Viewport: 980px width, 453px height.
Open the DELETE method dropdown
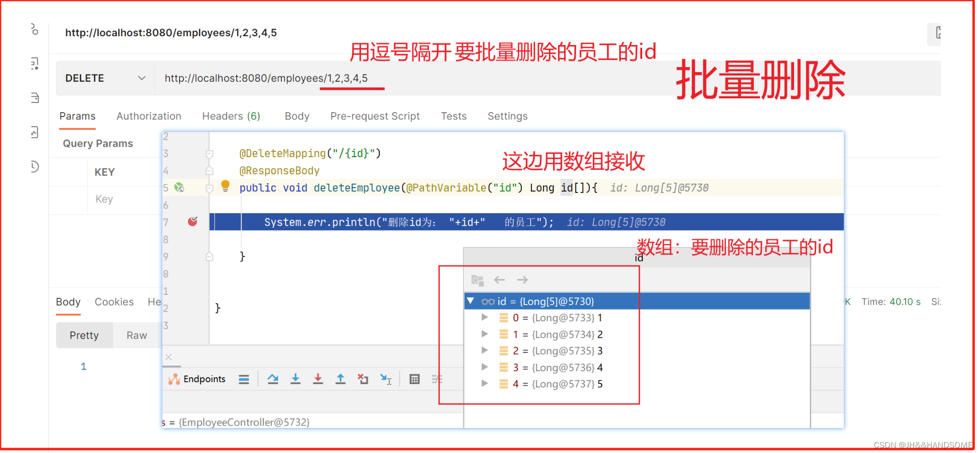click(x=105, y=78)
